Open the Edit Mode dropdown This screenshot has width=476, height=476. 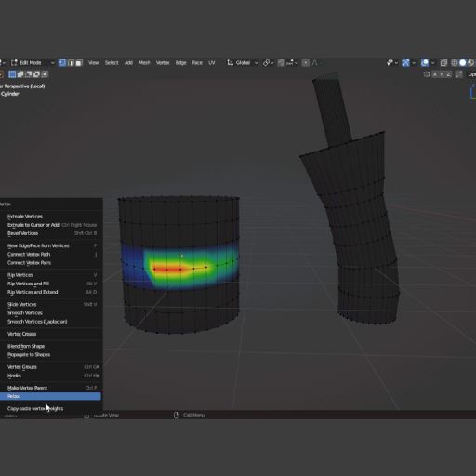point(33,63)
